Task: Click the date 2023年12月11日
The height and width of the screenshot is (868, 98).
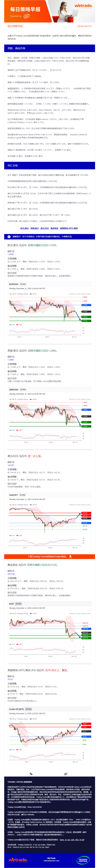Action: pos(84,26)
